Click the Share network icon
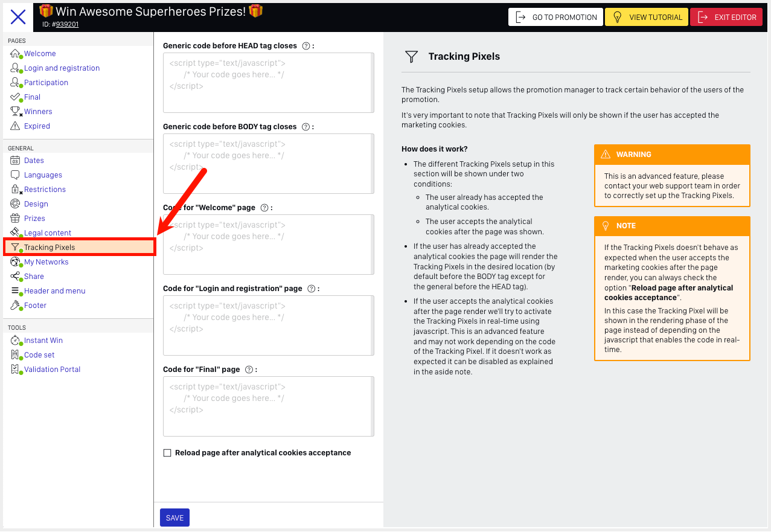Screen dimensions: 771x532 click(14, 276)
